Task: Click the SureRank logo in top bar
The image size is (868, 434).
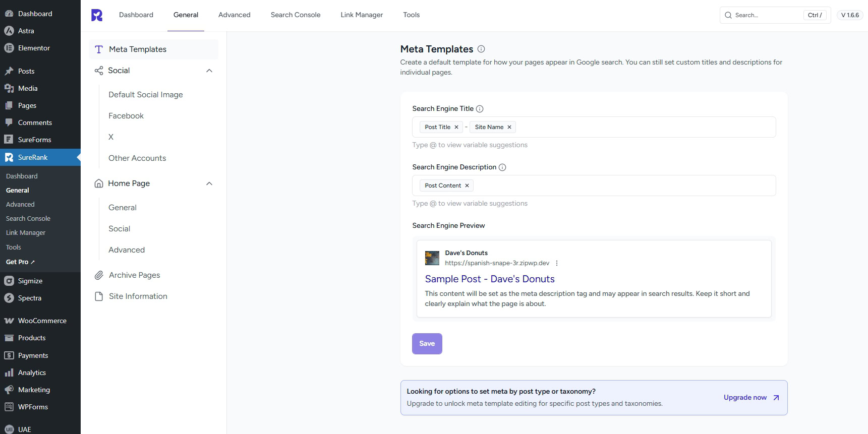Action: pos(97,15)
